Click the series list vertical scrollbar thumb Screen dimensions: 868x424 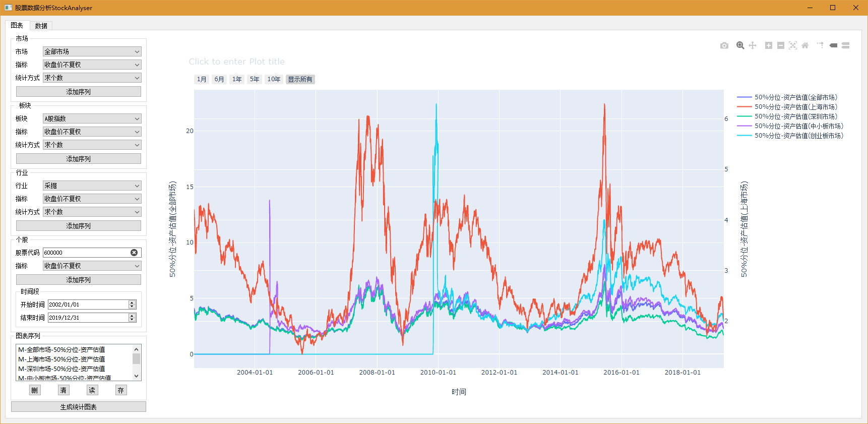click(x=136, y=359)
